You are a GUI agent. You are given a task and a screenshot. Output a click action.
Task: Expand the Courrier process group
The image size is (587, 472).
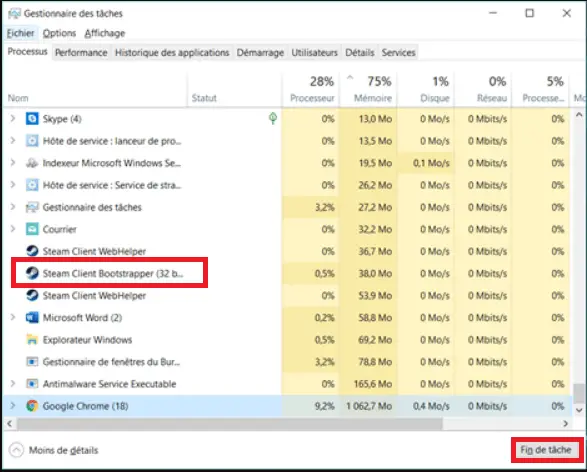[13, 229]
